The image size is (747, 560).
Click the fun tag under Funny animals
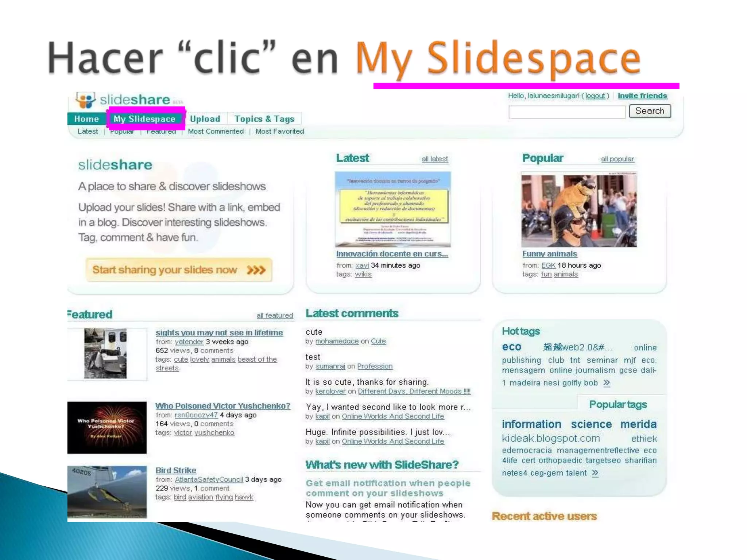pyautogui.click(x=546, y=274)
